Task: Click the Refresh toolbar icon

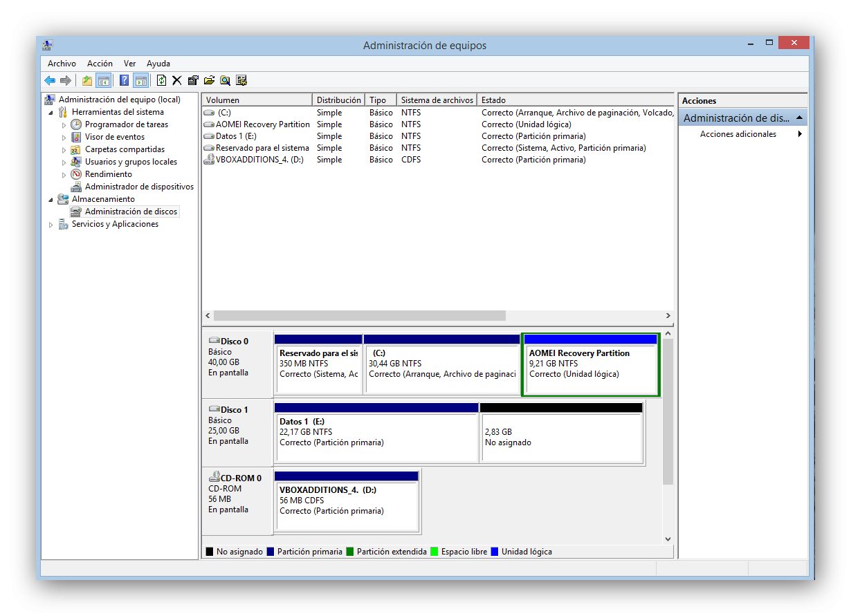Action: 161,80
